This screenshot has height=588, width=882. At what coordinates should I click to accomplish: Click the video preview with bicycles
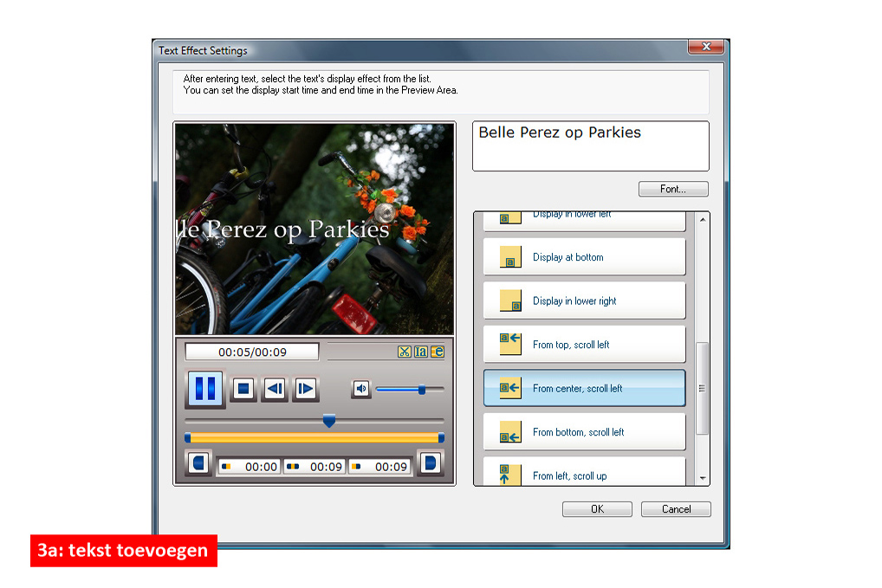click(x=315, y=229)
